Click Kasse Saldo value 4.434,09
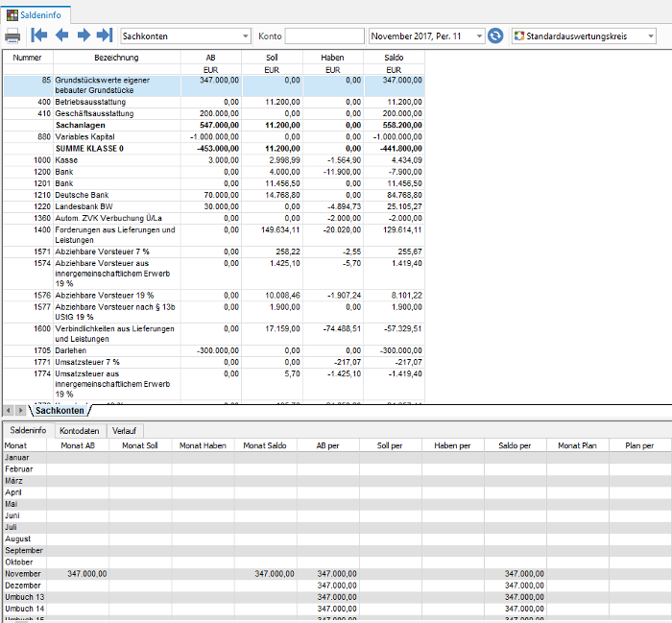 pos(407,160)
